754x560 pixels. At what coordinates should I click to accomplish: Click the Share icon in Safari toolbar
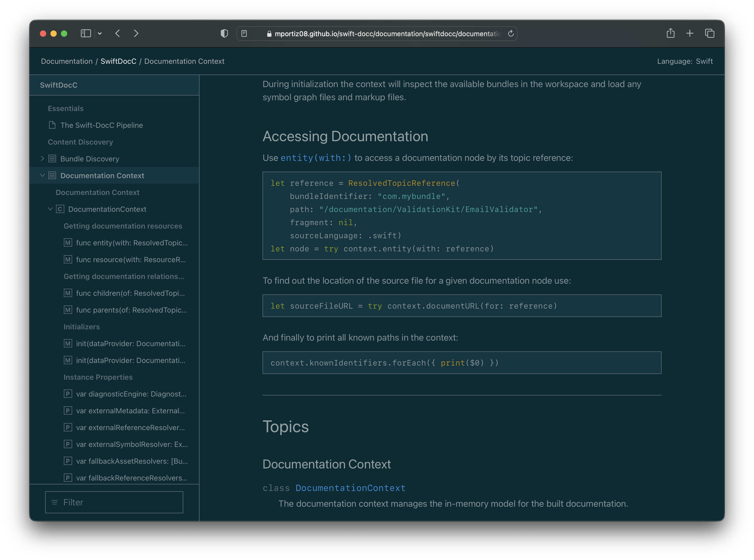point(670,33)
